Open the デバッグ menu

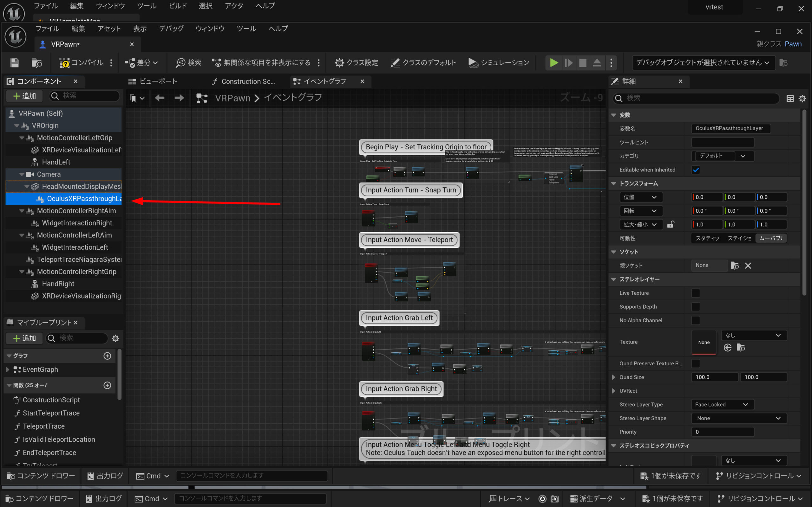coord(171,29)
